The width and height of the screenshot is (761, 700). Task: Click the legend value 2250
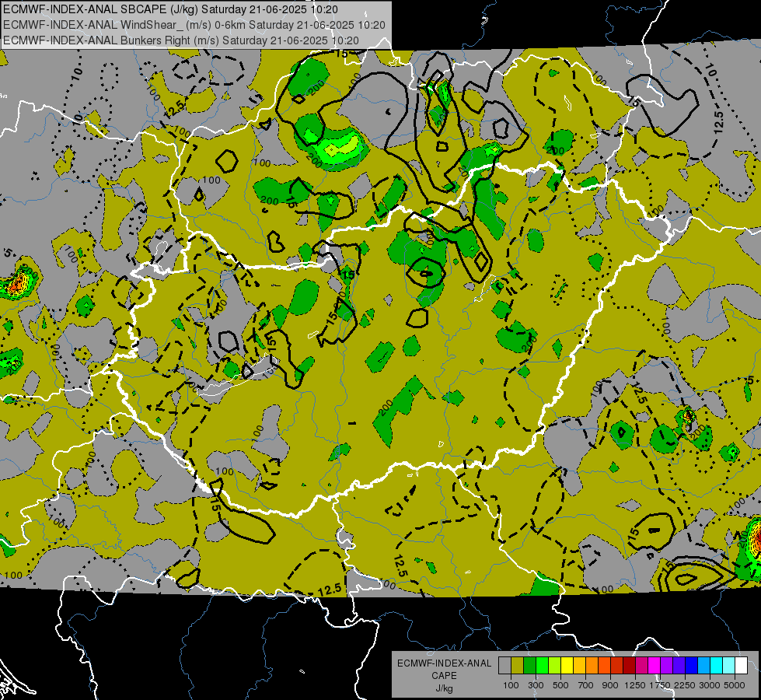[685, 685]
